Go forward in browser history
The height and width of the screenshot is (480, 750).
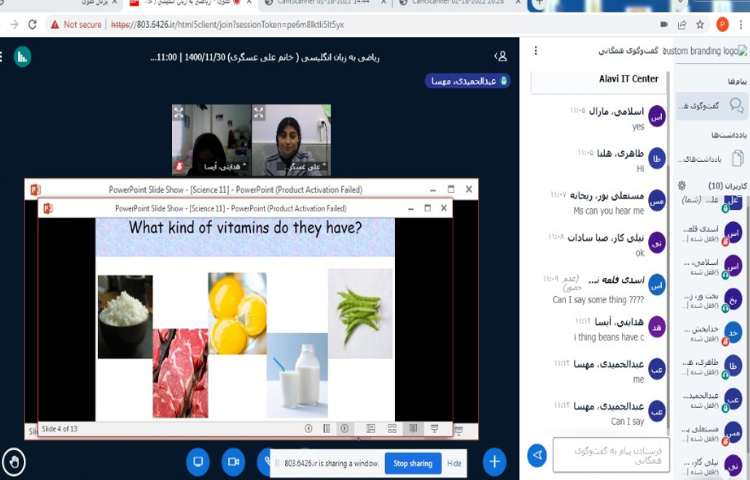tap(14, 24)
